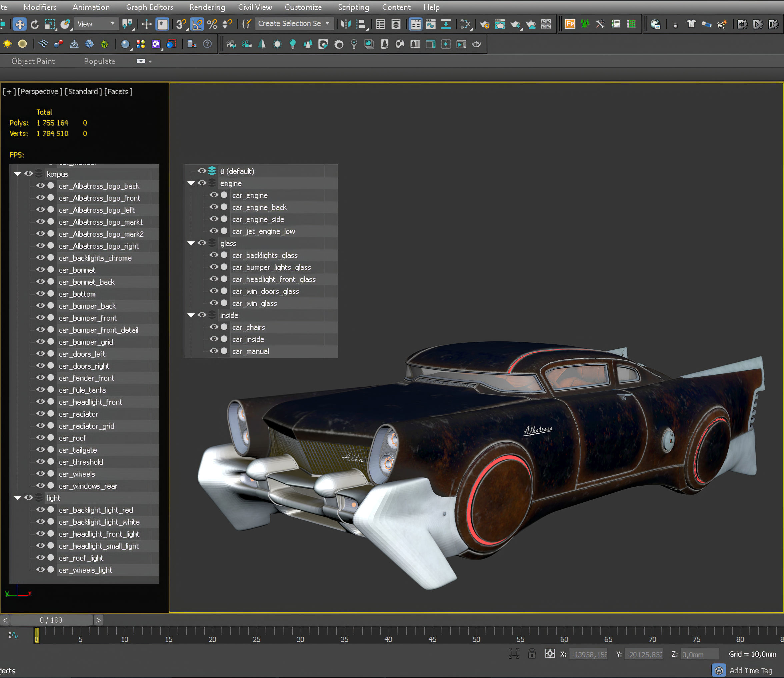Hide car_chairs with its eye icon
Image resolution: width=784 pixels, height=678 pixels.
(214, 327)
